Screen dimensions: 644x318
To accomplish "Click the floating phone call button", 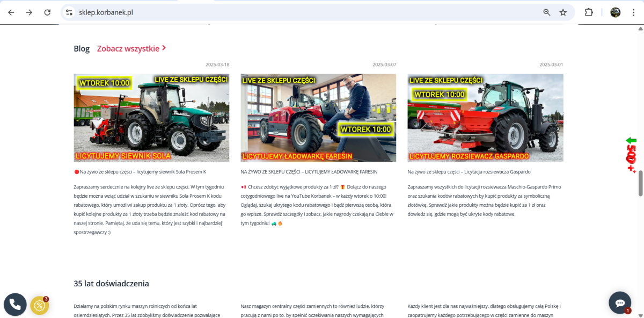I will (15, 305).
